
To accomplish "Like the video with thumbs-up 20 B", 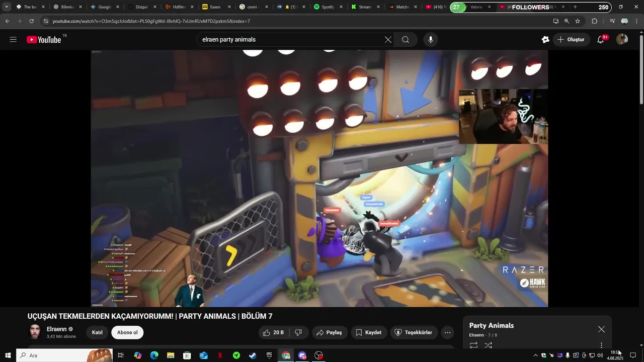I will pos(274,332).
